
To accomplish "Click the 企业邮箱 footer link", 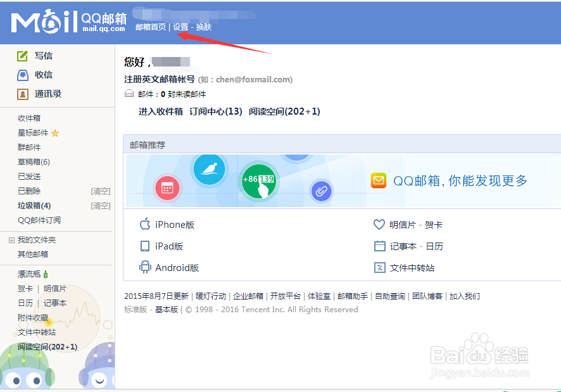I will (x=248, y=296).
